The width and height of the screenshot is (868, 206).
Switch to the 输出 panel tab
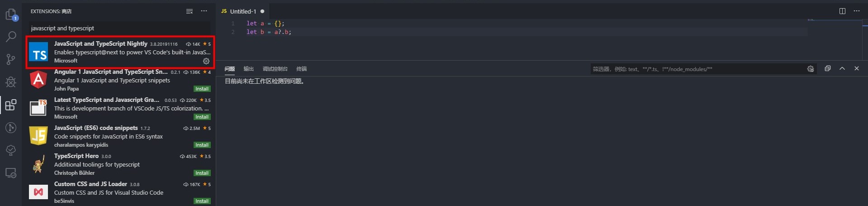248,69
